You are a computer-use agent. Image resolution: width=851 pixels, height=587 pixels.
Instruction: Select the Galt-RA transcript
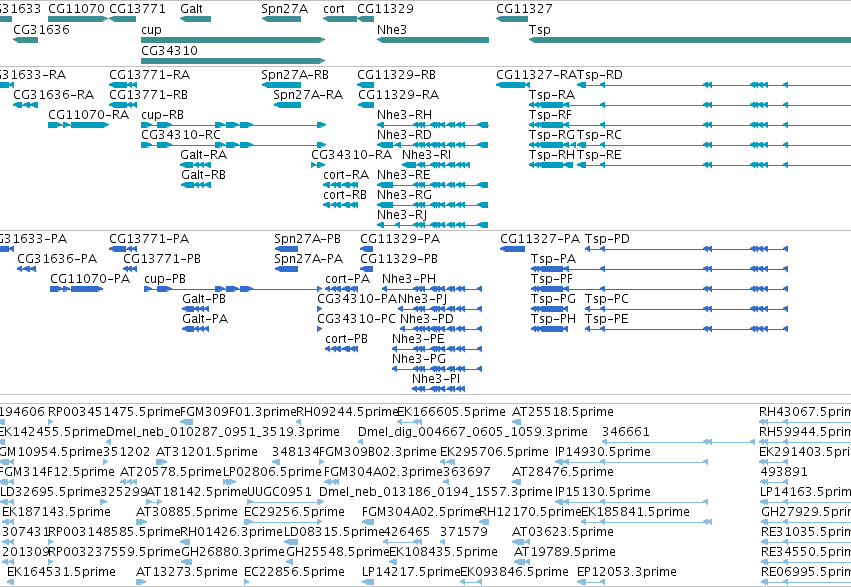coord(195,165)
